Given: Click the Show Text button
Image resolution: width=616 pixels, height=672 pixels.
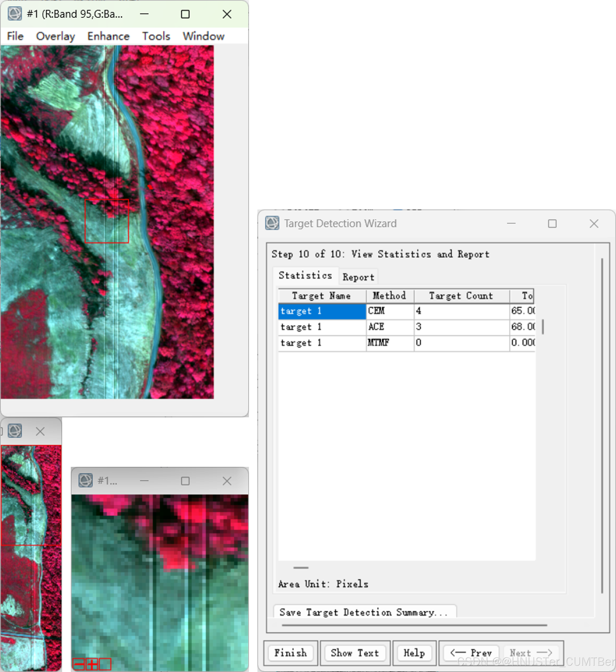Looking at the screenshot, I should (x=355, y=653).
